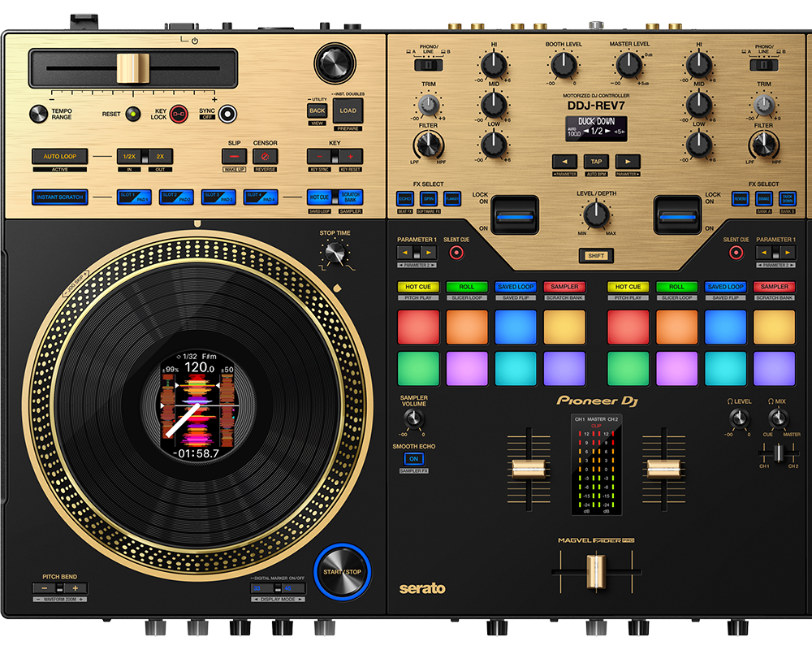
Task: Click the BOOTH LEVEL knob
Action: 564,65
